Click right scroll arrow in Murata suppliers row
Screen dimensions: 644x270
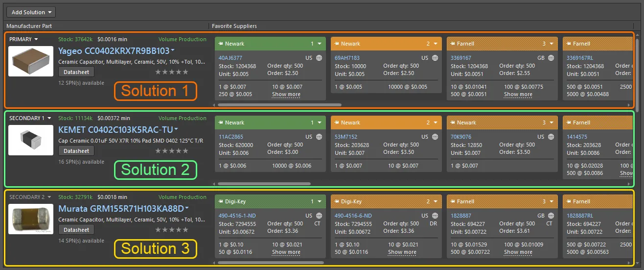coord(629,263)
